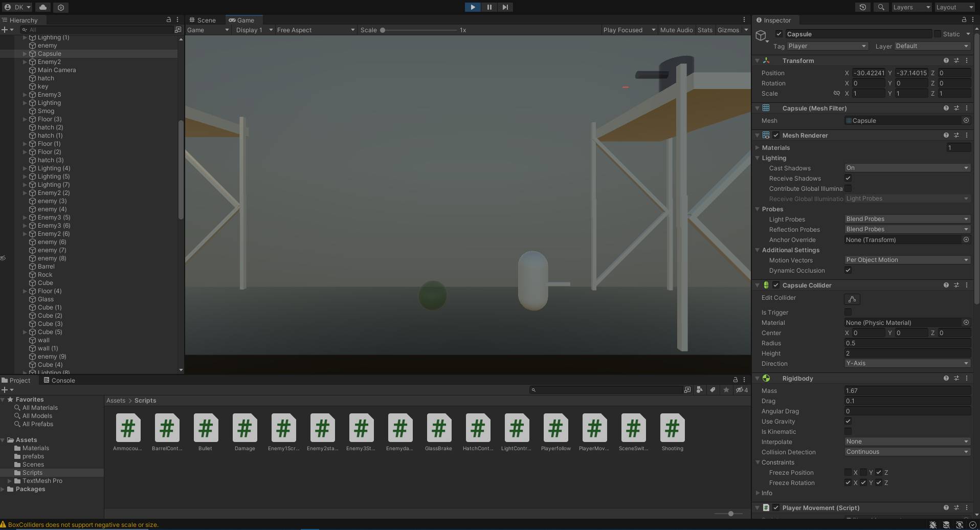Expand the Enemy2 item in Hierarchy
The width and height of the screenshot is (980, 530).
pos(25,62)
